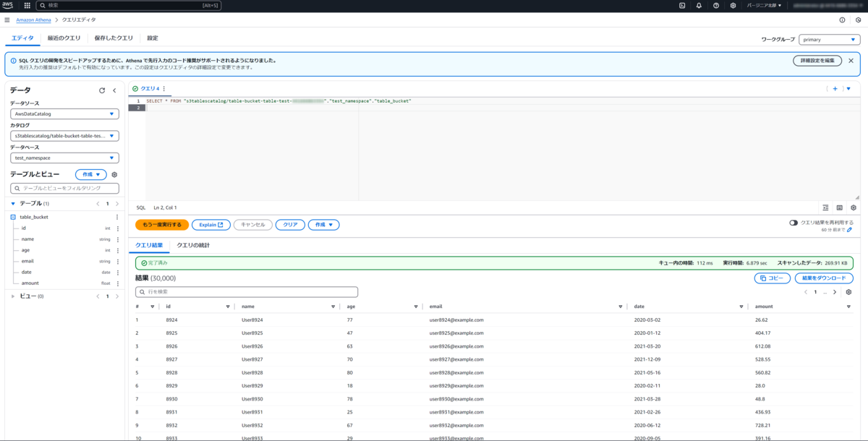Refresh the data panel
This screenshot has width=868, height=441.
(102, 90)
